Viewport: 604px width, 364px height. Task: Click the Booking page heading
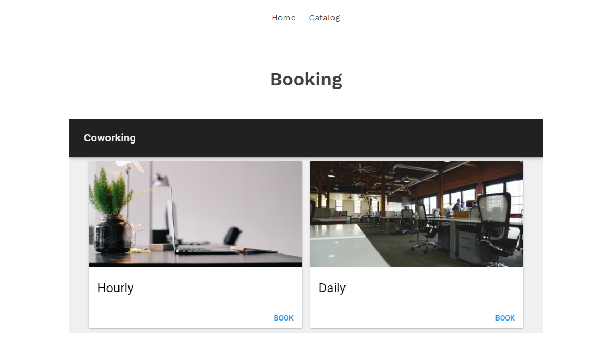306,80
